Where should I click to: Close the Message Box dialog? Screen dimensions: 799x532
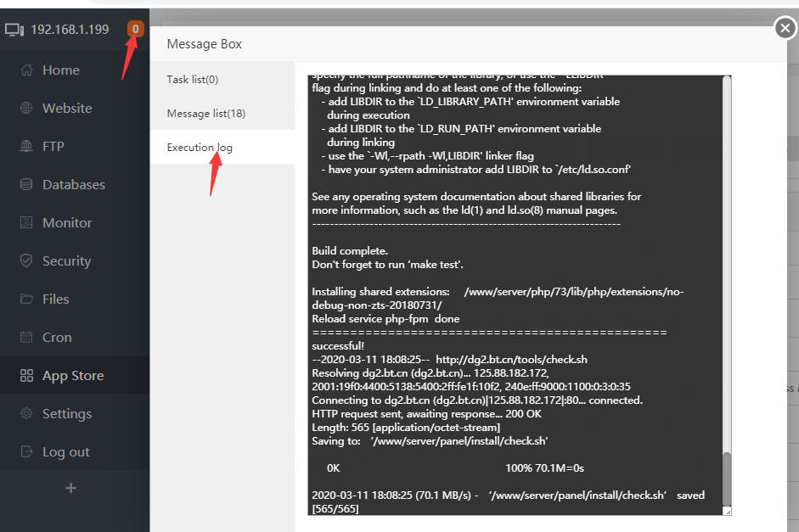click(x=785, y=28)
